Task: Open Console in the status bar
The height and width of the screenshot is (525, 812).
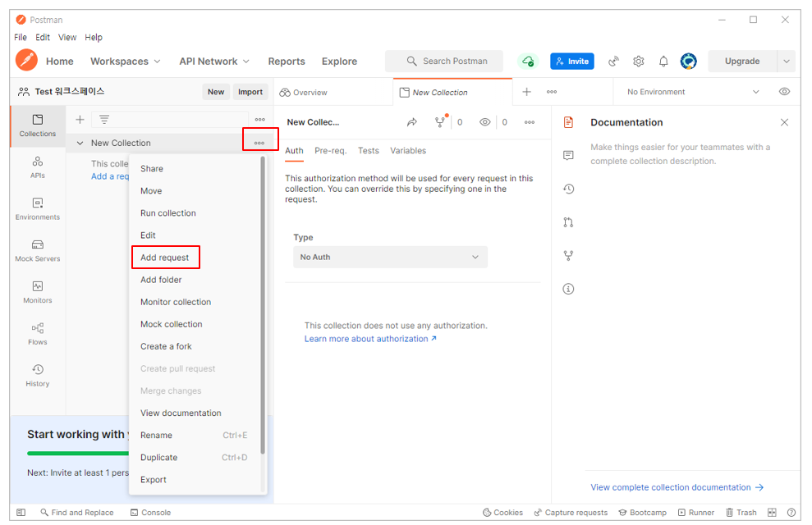Action: tap(151, 513)
